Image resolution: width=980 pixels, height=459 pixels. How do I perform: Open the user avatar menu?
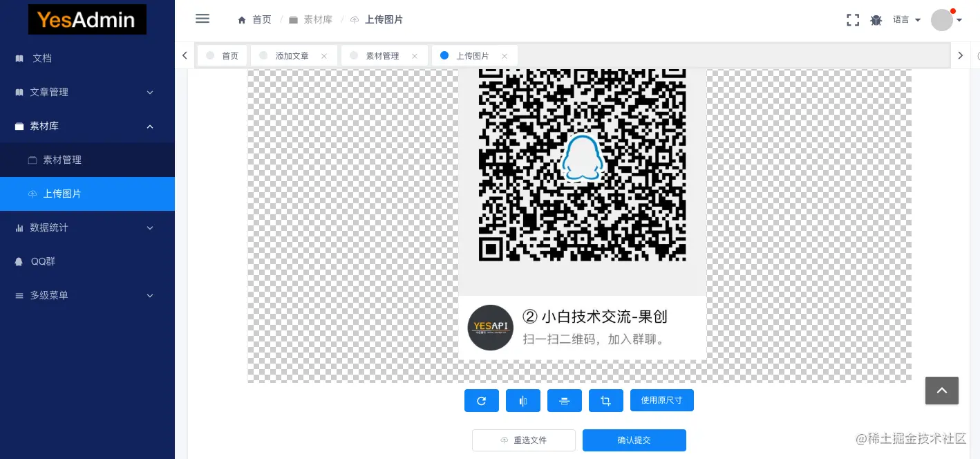946,19
